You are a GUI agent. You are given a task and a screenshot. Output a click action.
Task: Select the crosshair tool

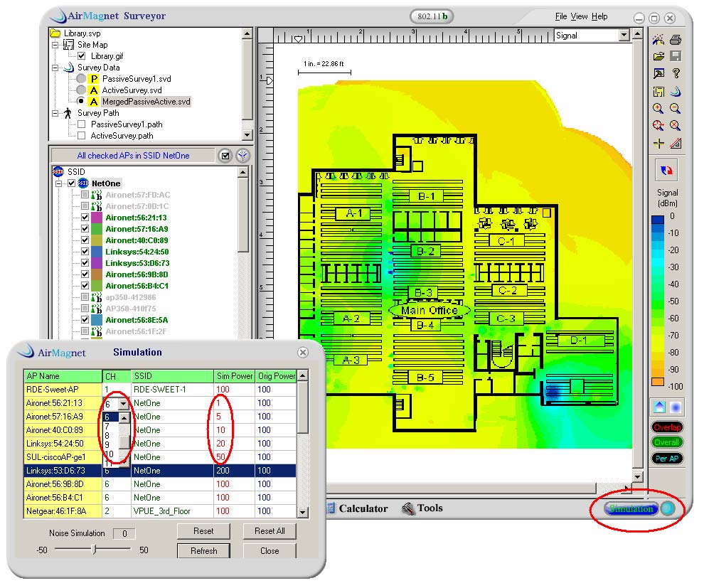click(x=658, y=144)
